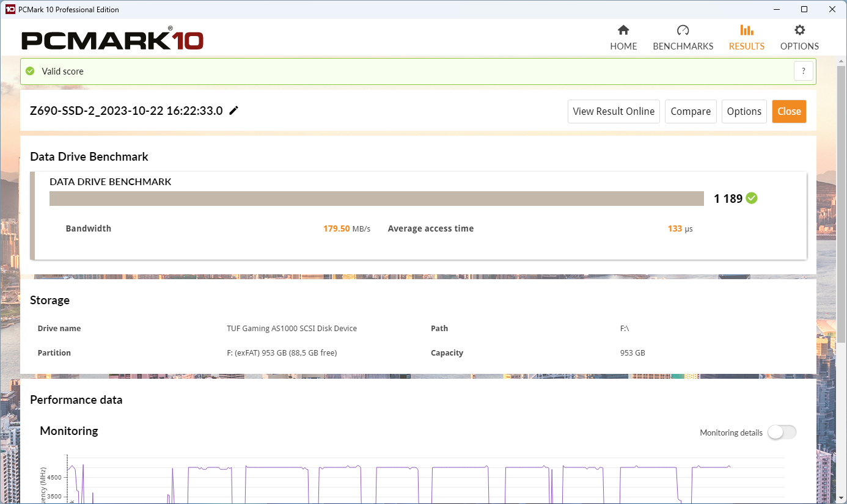
Task: Click the scrollbar down arrow
Action: [x=842, y=499]
